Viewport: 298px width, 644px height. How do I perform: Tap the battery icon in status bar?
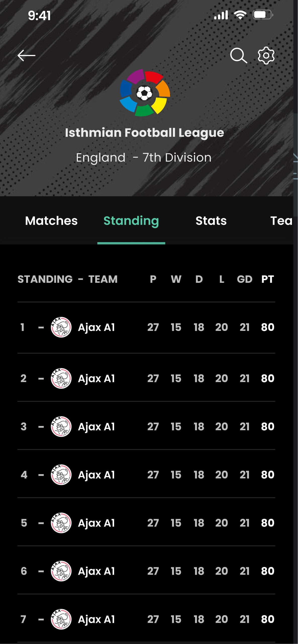263,15
